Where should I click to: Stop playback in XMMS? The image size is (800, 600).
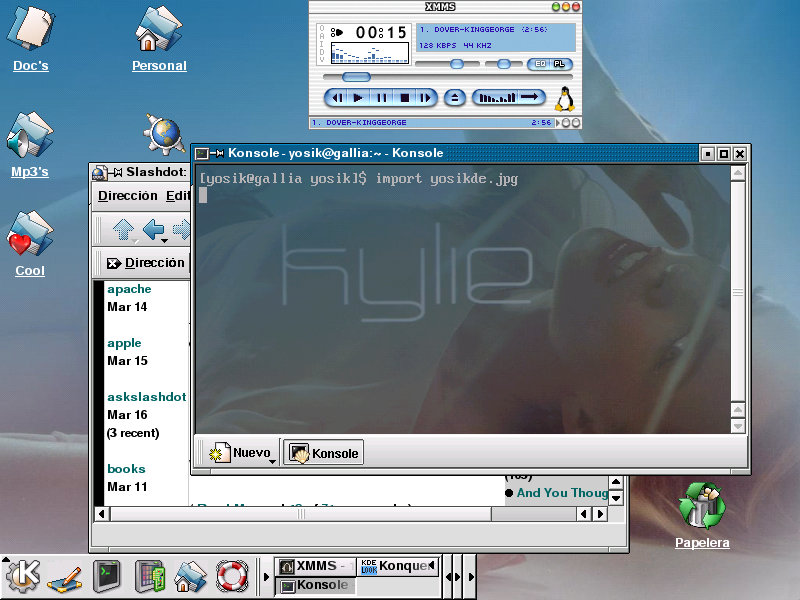(x=405, y=97)
